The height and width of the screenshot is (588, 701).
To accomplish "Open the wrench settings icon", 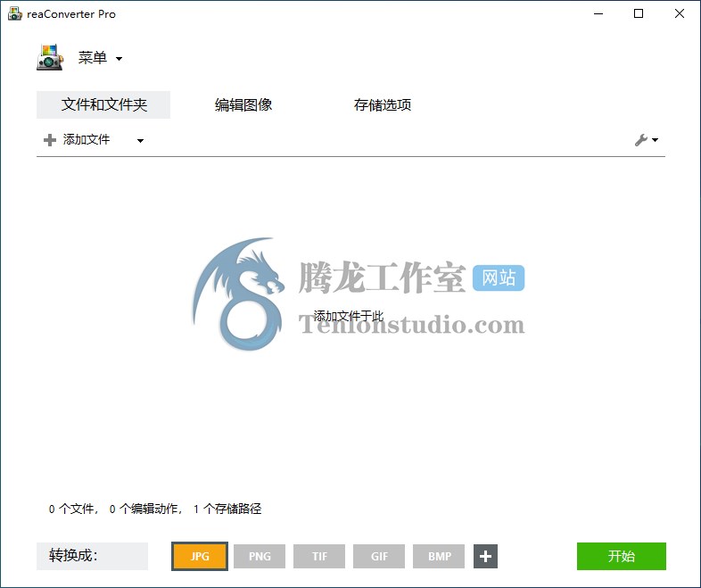I will [641, 140].
